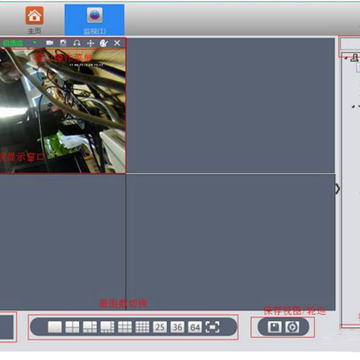Switch to six-window layout
Image resolution: width=360 pixels, height=360 pixels.
point(90,327)
